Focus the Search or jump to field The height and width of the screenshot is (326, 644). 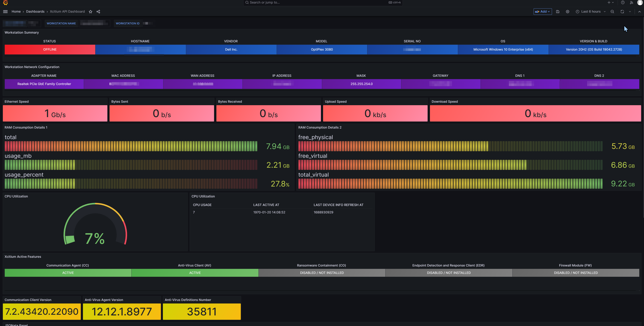click(323, 3)
